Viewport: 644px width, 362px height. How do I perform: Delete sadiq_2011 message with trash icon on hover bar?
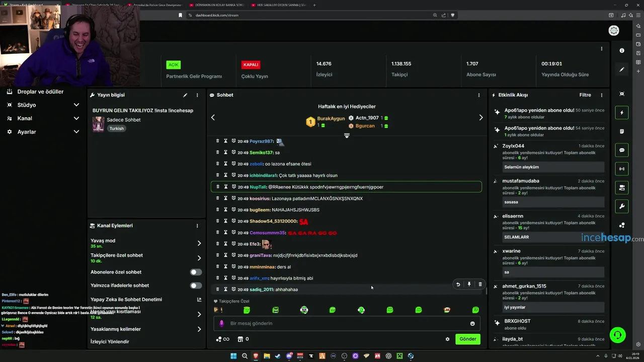[x=480, y=284]
